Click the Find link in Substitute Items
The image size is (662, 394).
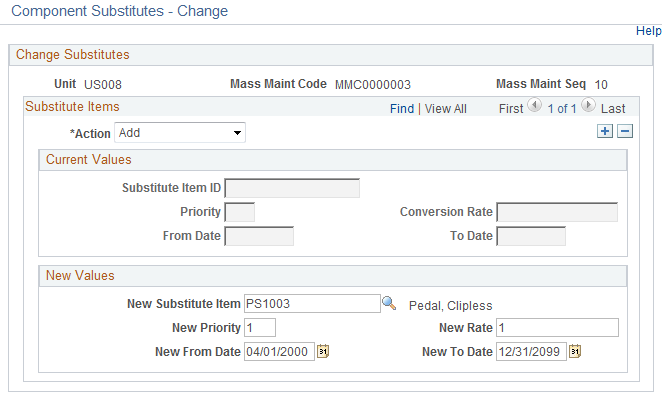[402, 109]
